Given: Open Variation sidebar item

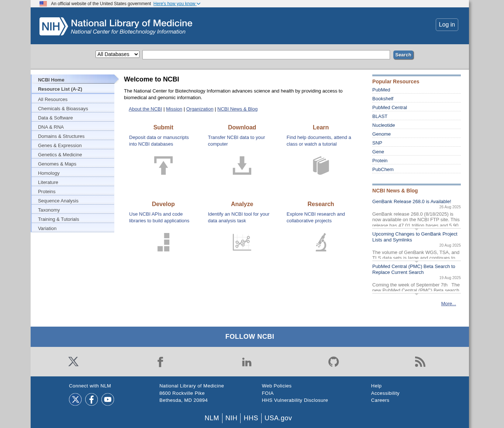Looking at the screenshot, I should point(73,228).
